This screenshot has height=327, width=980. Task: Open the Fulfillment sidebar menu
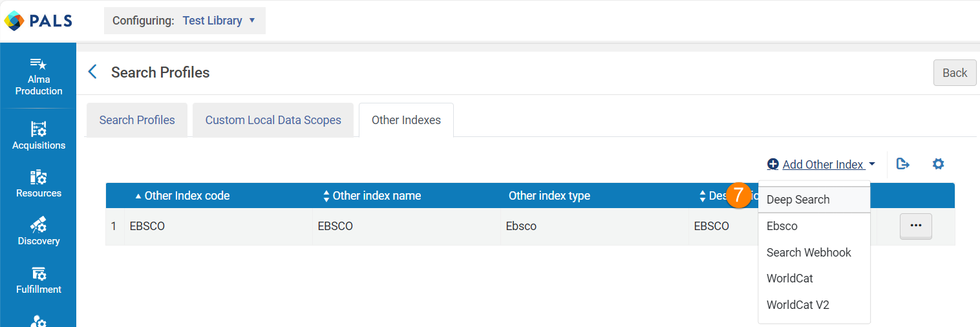tap(39, 279)
